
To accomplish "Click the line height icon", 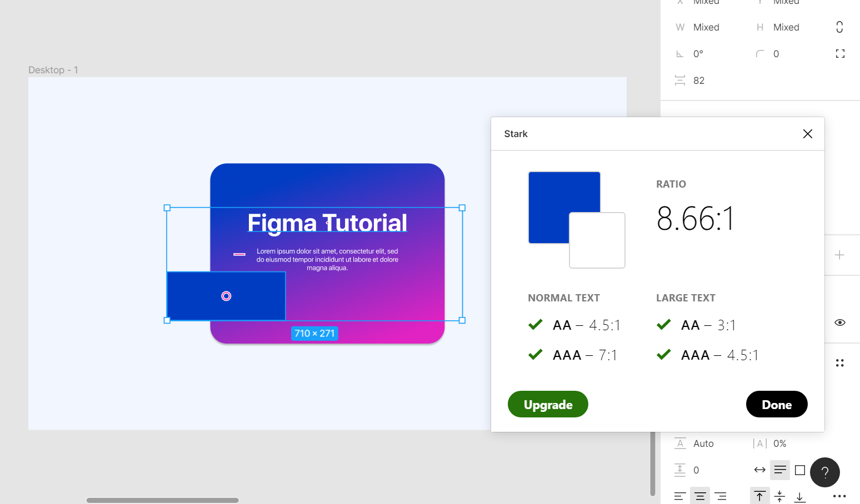I will [x=680, y=443].
